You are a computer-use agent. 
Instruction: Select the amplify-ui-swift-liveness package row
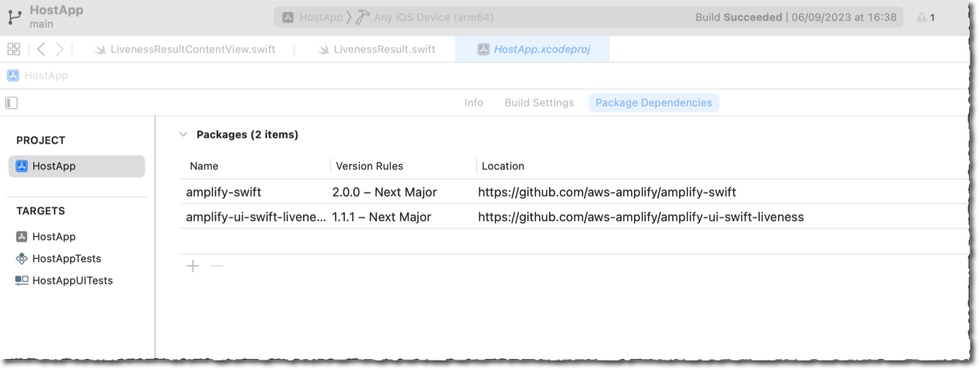pyautogui.click(x=574, y=217)
